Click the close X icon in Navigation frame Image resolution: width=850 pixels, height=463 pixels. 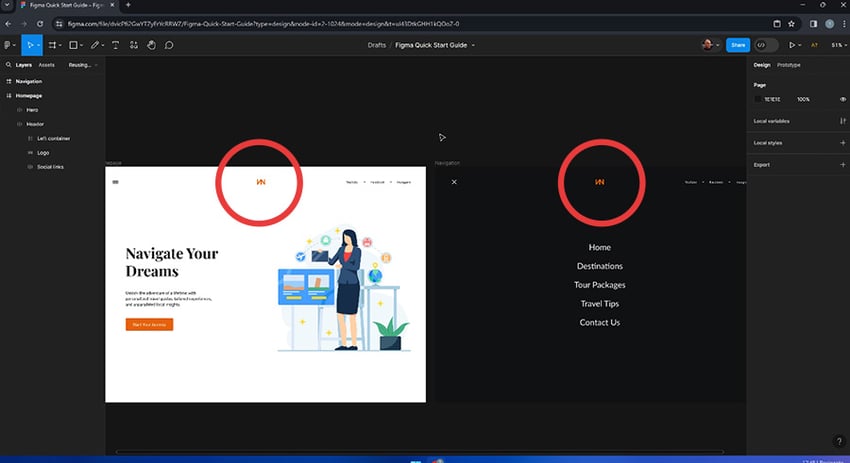454,182
